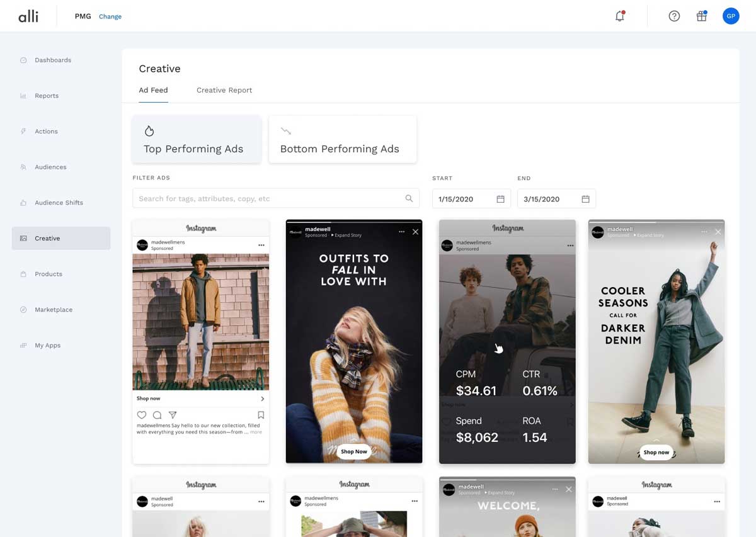Open the Marketplace compass icon

(x=25, y=309)
